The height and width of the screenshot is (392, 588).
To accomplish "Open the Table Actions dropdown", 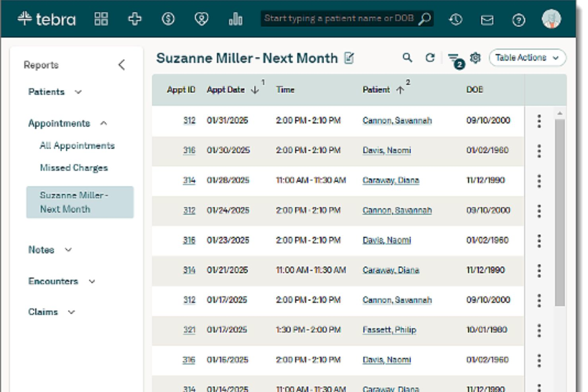I will [527, 58].
